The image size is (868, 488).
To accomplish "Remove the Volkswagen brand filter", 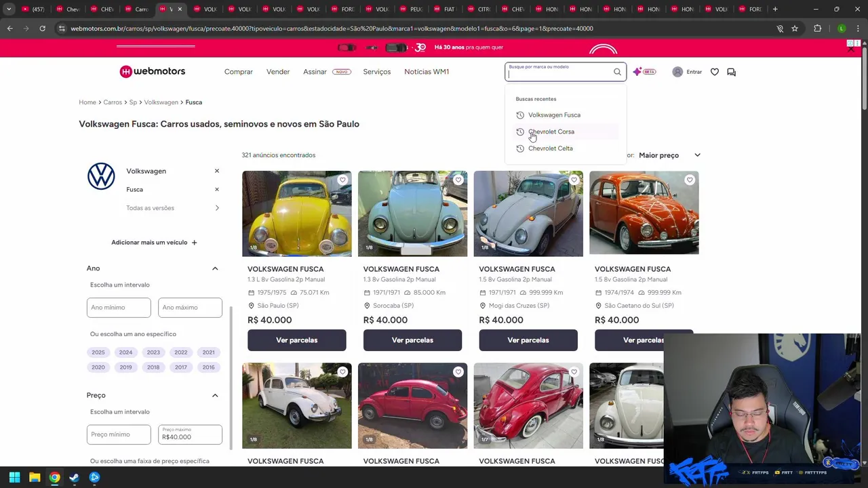I will point(217,171).
